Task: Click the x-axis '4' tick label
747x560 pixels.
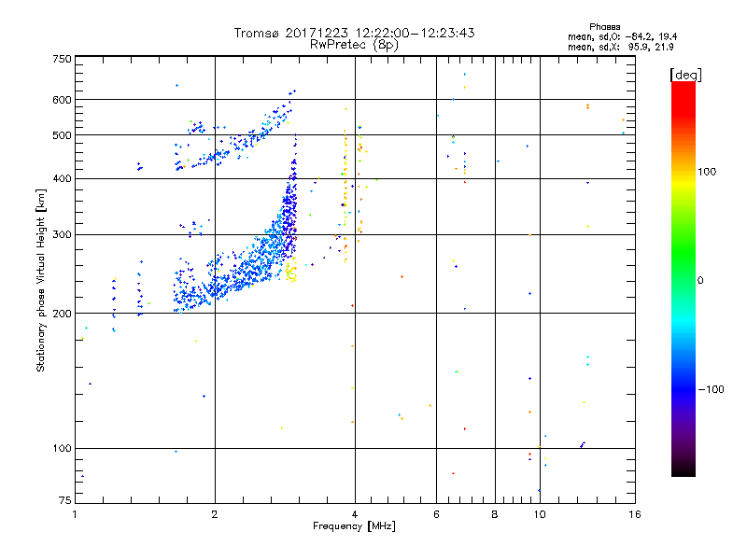Action: click(x=355, y=514)
